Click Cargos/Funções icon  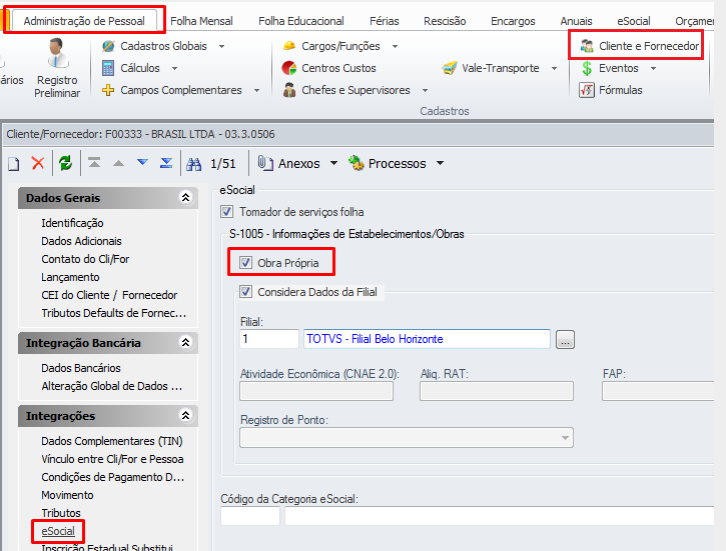(289, 46)
